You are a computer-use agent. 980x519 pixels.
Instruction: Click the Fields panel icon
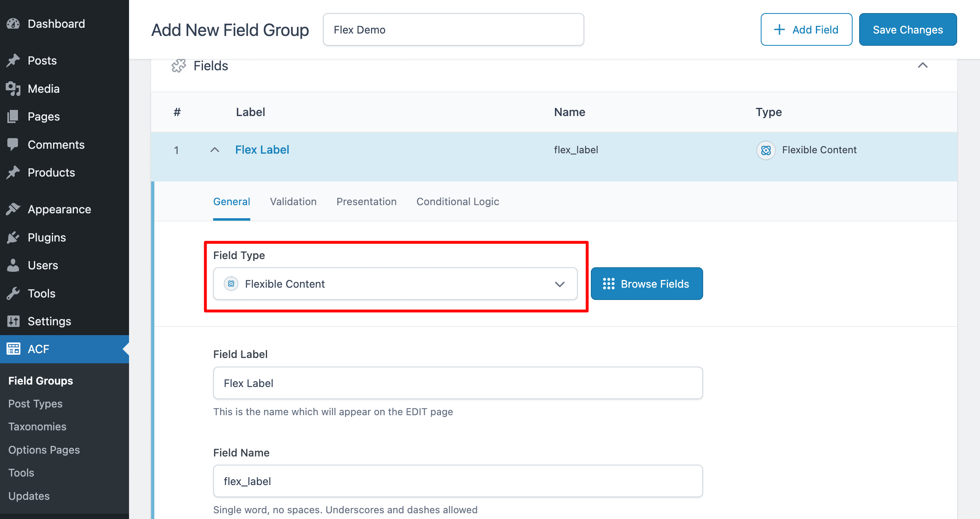point(178,65)
